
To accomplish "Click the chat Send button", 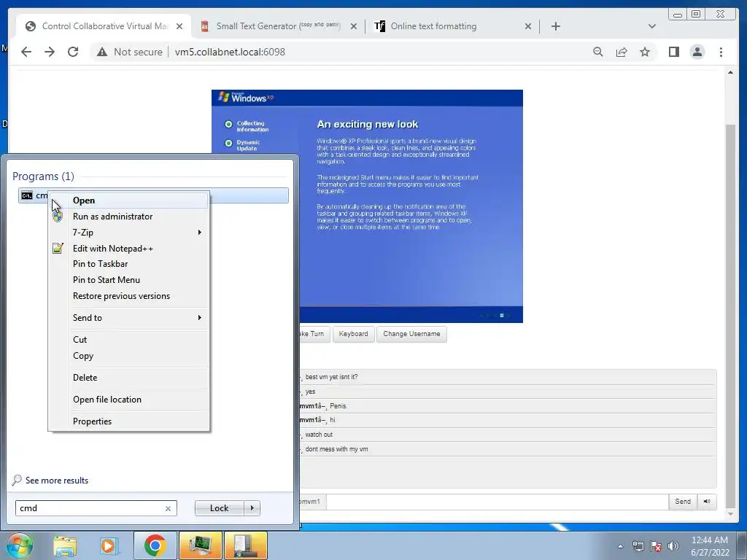I will pos(683,502).
